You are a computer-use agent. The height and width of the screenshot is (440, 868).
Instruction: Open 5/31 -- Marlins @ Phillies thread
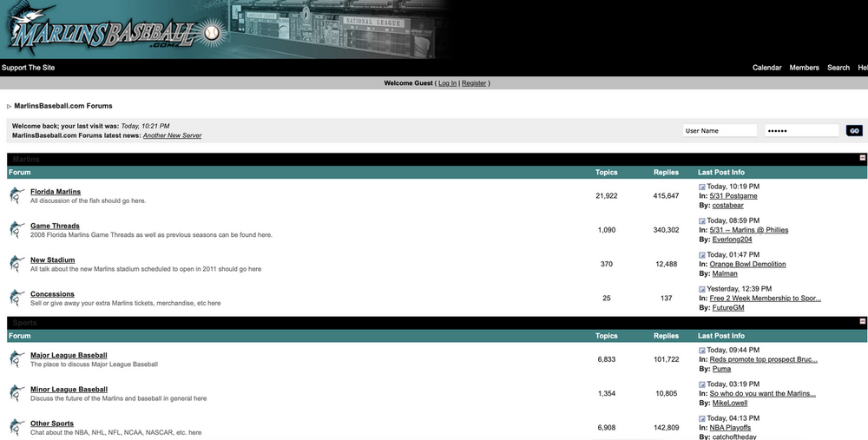[748, 230]
